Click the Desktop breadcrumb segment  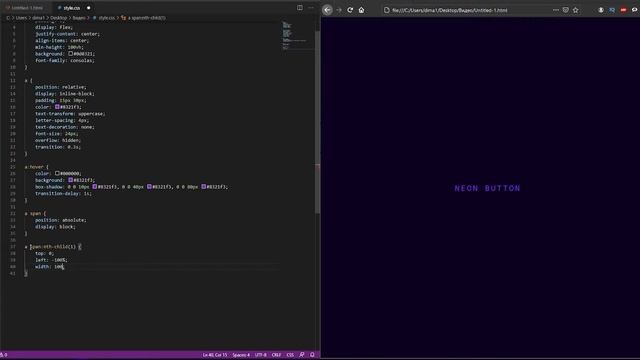pyautogui.click(x=58, y=18)
